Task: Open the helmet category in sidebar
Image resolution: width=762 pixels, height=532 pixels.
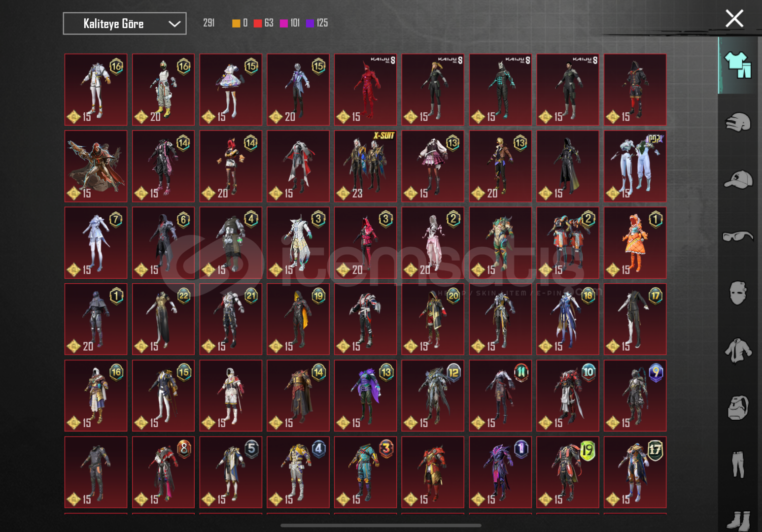Action: pyautogui.click(x=737, y=122)
